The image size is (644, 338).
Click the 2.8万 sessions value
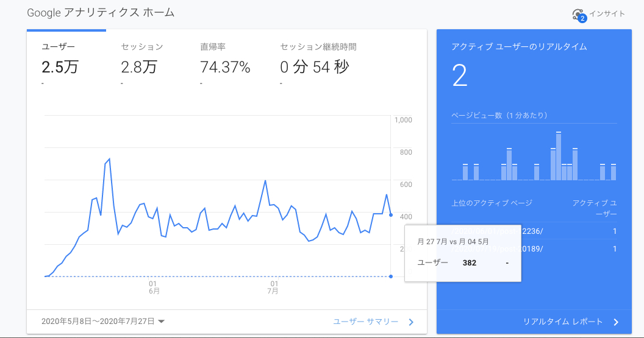(x=139, y=67)
